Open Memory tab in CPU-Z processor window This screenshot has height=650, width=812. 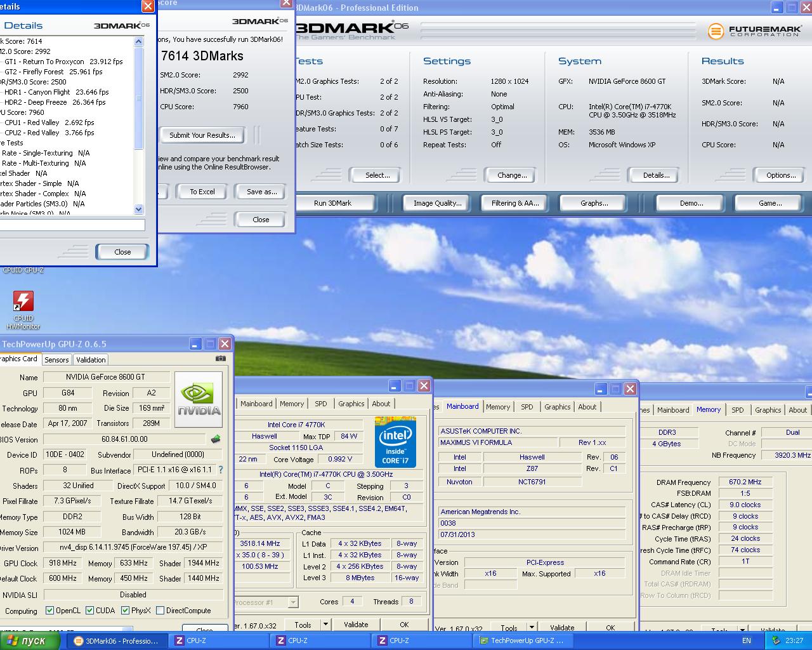point(292,404)
